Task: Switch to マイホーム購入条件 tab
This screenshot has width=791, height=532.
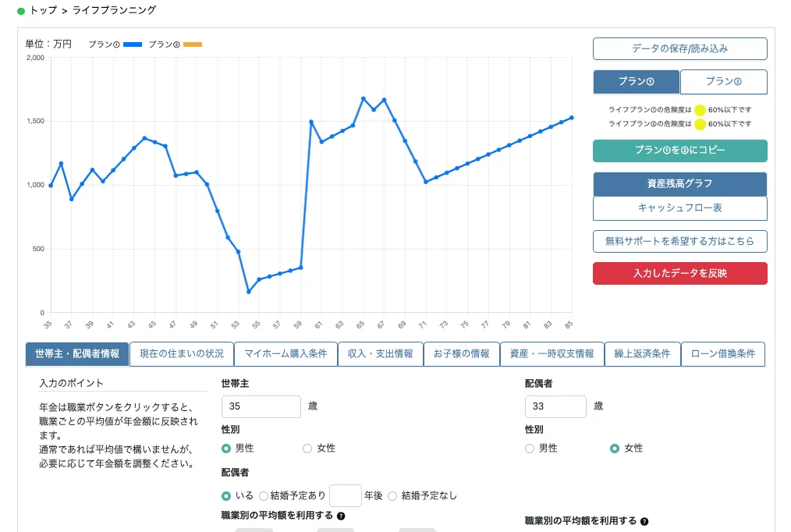Action: point(286,354)
